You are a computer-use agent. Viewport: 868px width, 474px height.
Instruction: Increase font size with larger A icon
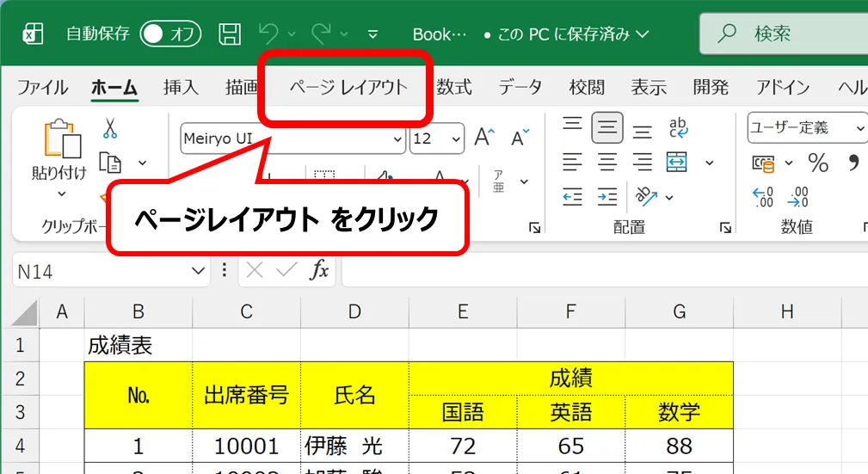pyautogui.click(x=484, y=138)
